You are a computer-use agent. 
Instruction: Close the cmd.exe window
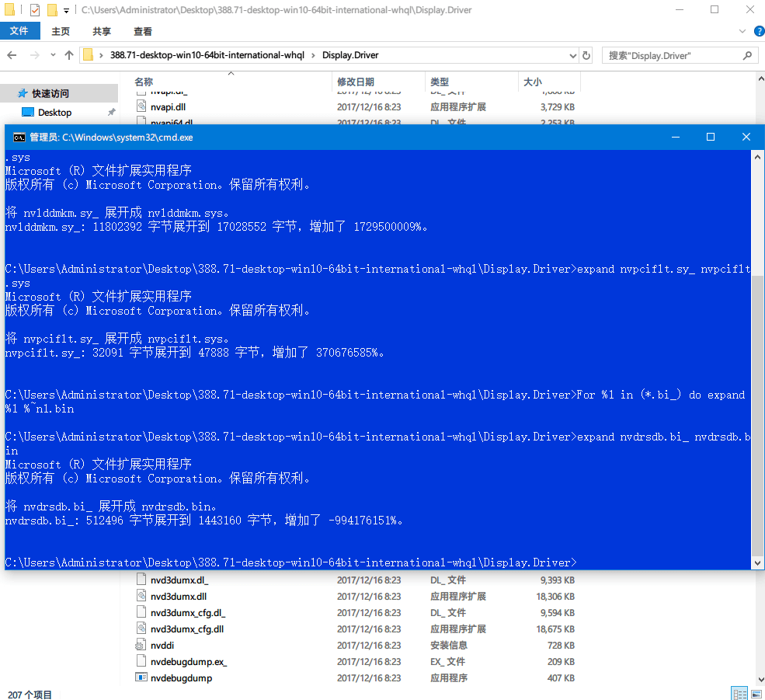[746, 138]
